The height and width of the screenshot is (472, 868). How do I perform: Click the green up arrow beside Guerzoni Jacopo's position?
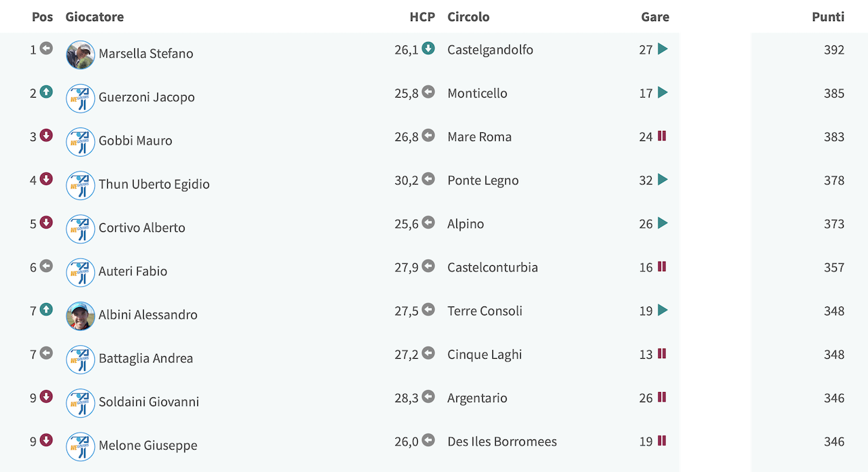click(46, 92)
